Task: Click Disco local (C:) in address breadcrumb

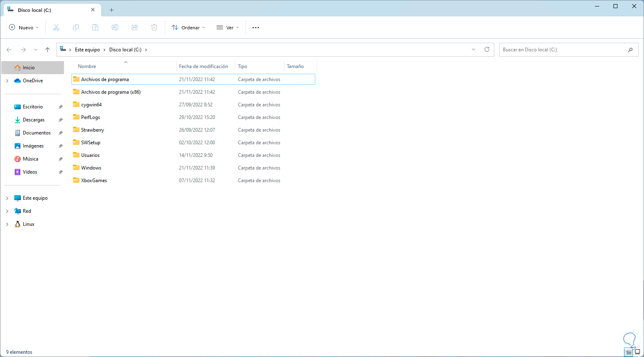Action: pyautogui.click(x=125, y=50)
